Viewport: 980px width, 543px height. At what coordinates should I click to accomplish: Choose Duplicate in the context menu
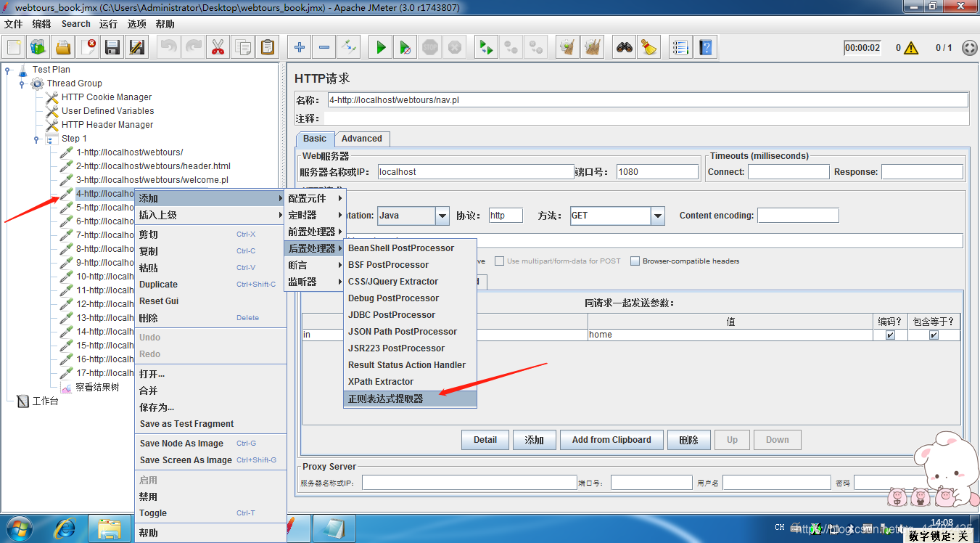click(x=210, y=285)
